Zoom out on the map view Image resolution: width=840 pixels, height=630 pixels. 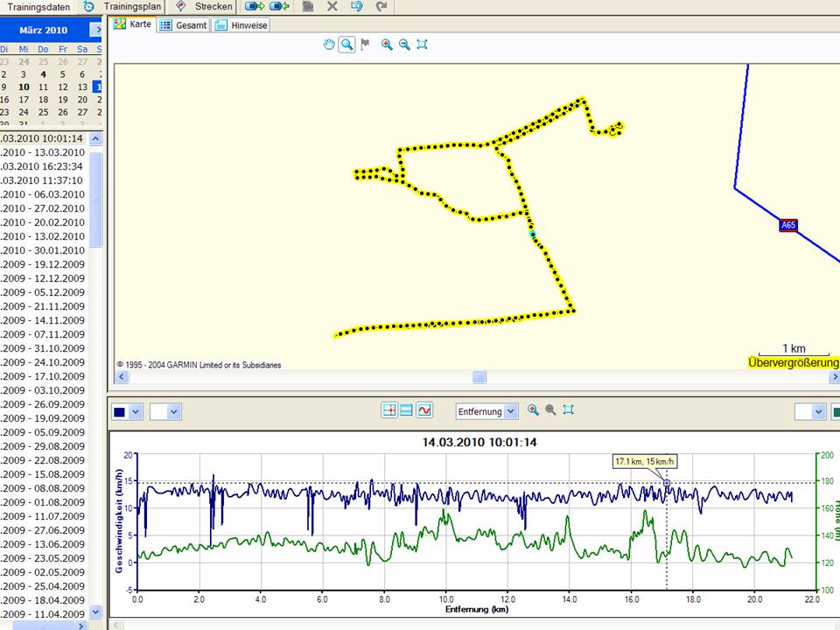click(x=404, y=45)
